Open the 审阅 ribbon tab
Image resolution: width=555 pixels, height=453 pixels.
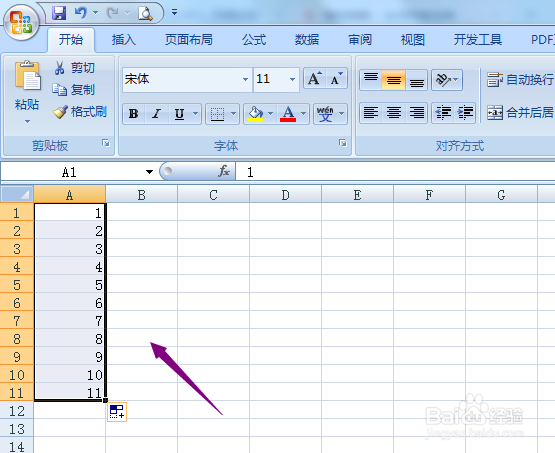(x=360, y=39)
